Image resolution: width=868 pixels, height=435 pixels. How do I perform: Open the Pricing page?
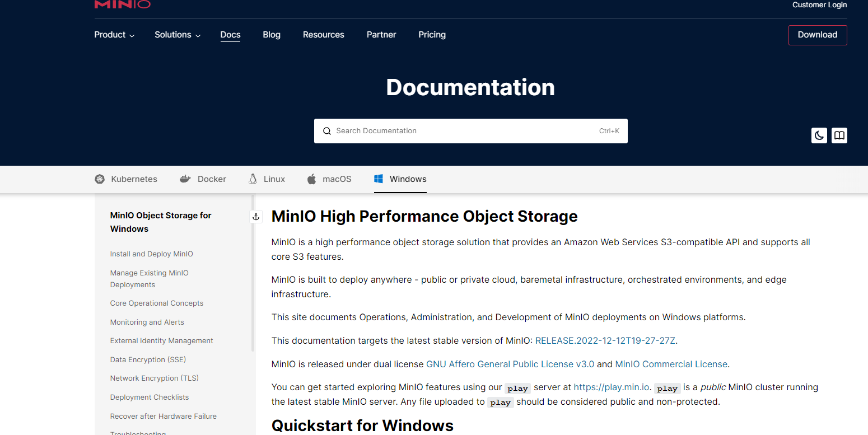432,35
